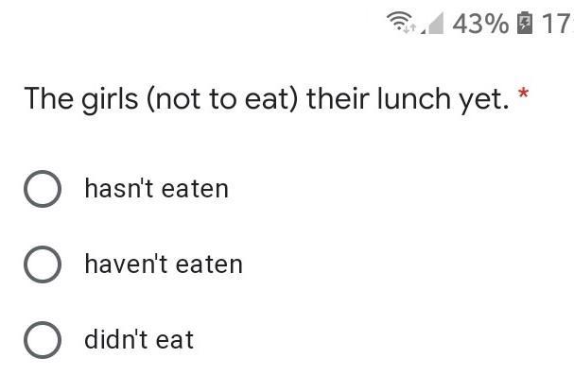Tap the charging battery icon
The height and width of the screenshot is (392, 574).
tap(525, 24)
